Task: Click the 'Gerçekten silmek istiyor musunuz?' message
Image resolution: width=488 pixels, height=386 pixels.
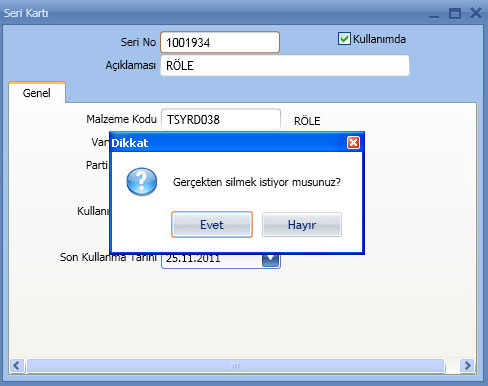Action: coord(257,182)
